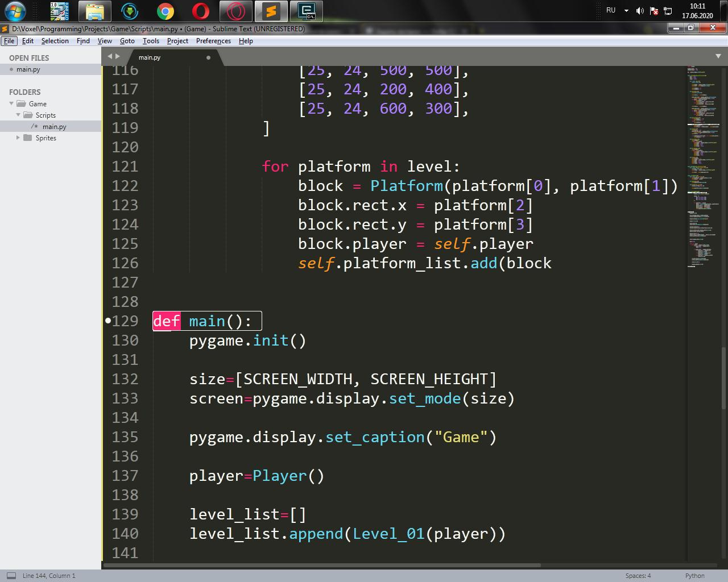Open the Edit menu
Image resolution: width=728 pixels, height=582 pixels.
click(x=28, y=41)
